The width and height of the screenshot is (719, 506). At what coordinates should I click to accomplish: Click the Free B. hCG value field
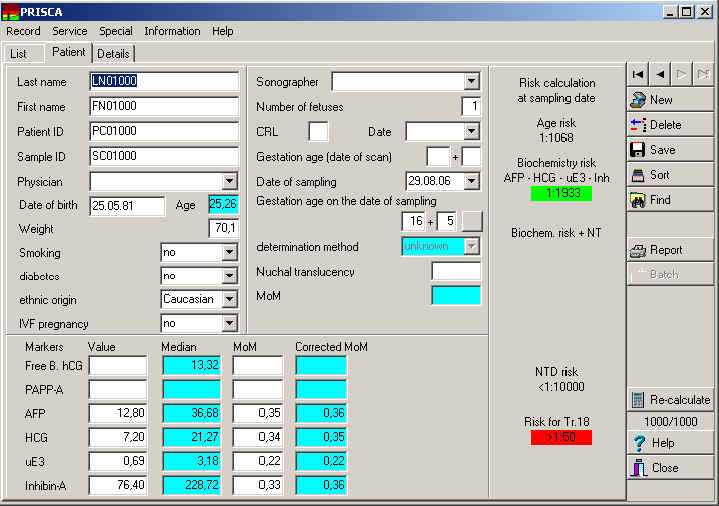click(118, 366)
